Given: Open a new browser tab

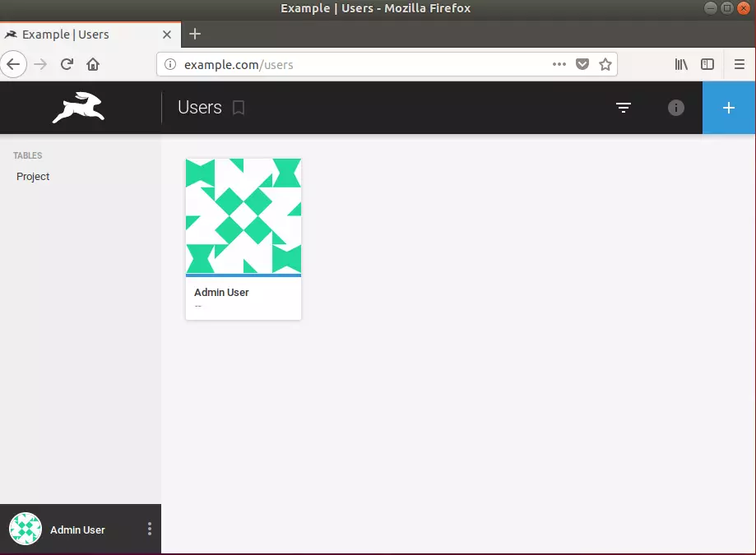Looking at the screenshot, I should coord(195,34).
